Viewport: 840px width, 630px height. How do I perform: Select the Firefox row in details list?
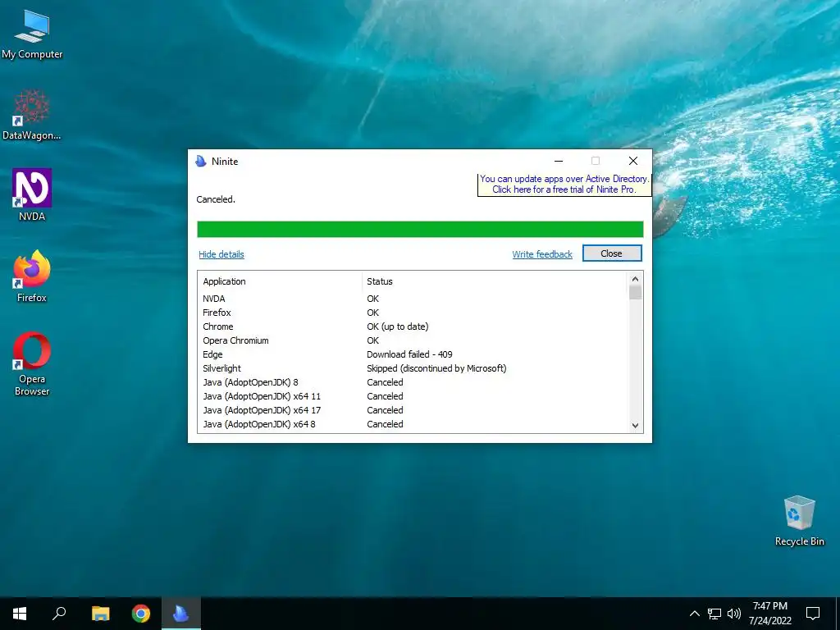(x=413, y=313)
